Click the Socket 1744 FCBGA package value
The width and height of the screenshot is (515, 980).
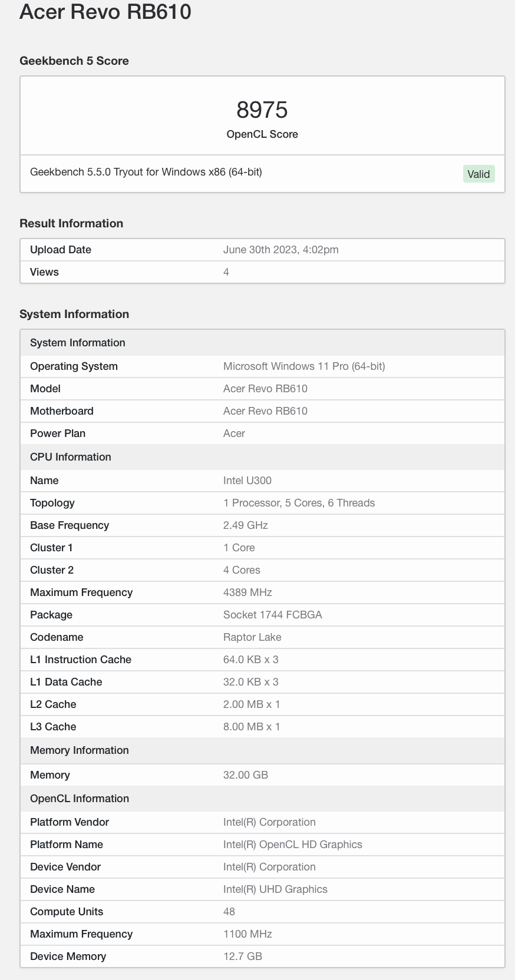tap(272, 615)
